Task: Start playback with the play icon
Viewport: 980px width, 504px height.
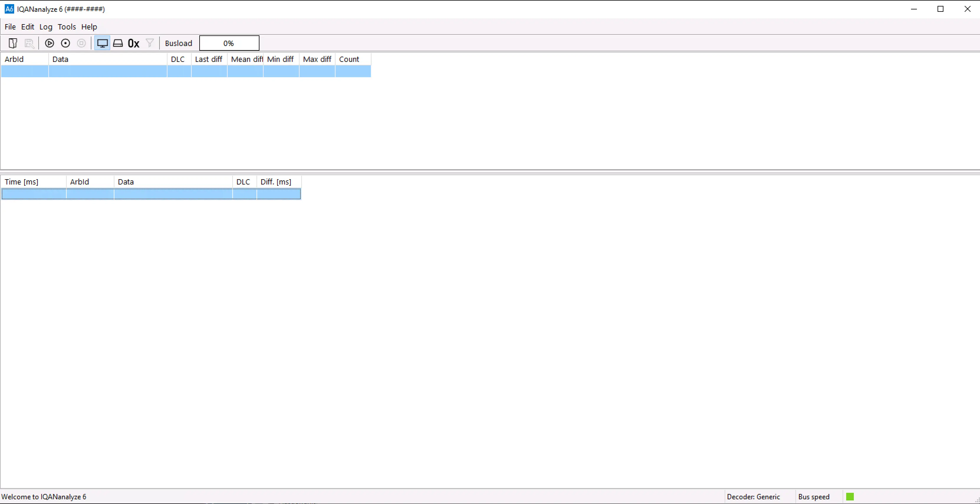Action: [50, 43]
